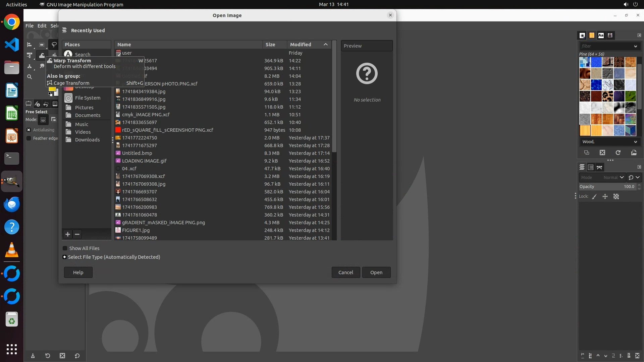Expand Select File Type section
Screen dimensions: 644x362
(65, 257)
